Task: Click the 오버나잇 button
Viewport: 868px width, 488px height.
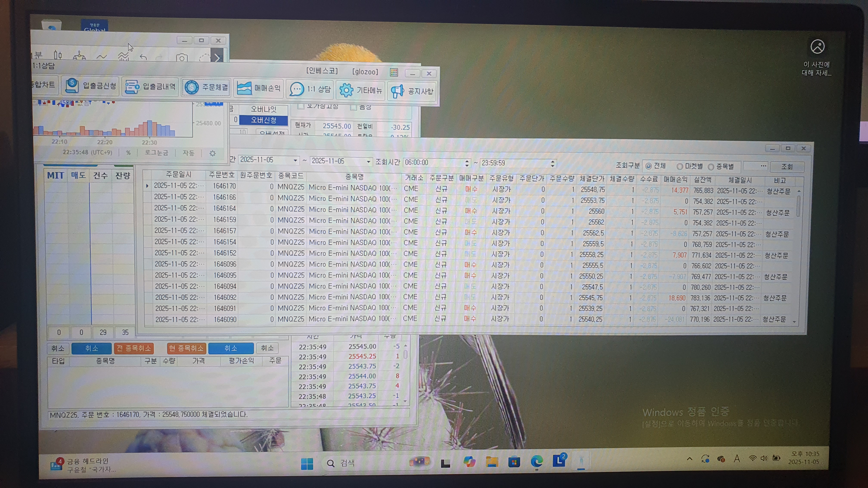Action: 263,109
